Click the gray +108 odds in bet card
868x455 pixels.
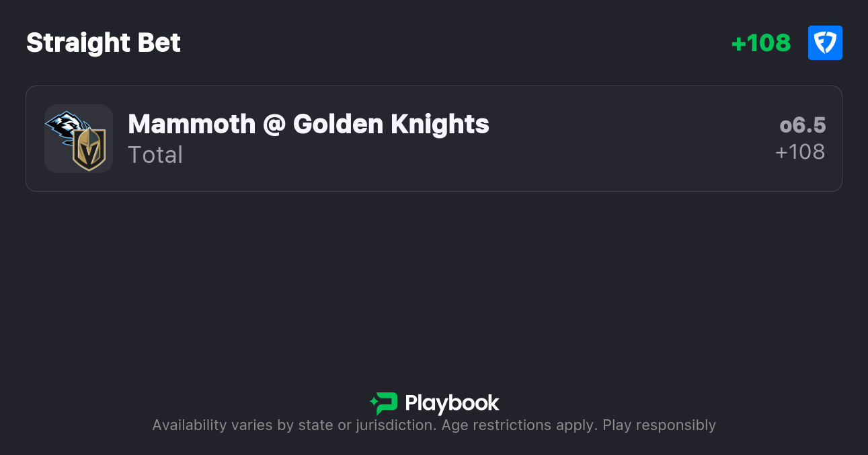pos(799,152)
